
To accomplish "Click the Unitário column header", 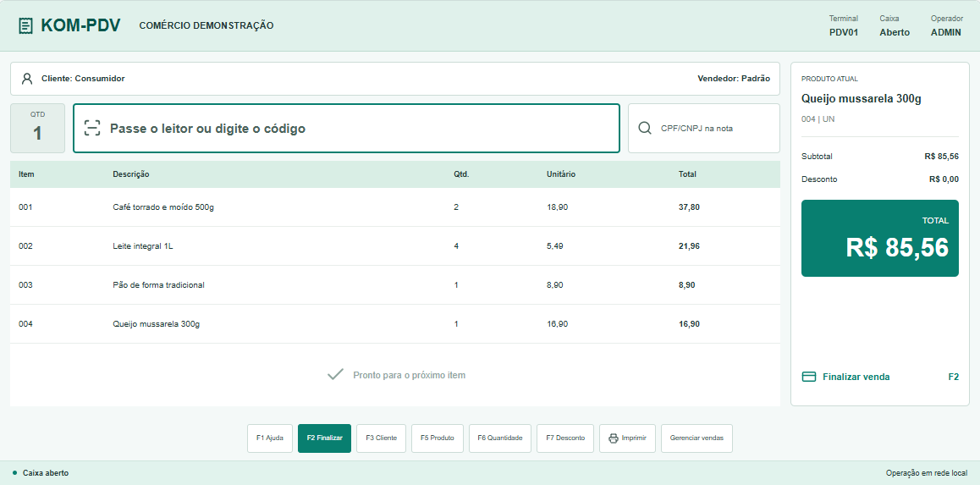I will [561, 174].
